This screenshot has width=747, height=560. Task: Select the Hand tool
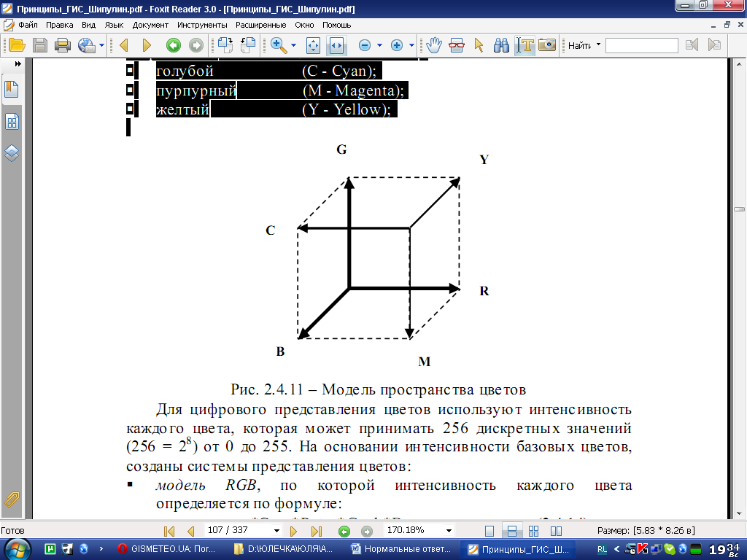(434, 46)
